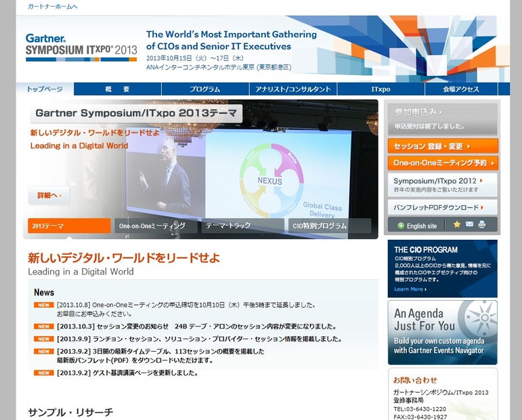The image size is (522, 420).
Task: Click the printer icon
Action: [x=482, y=224]
